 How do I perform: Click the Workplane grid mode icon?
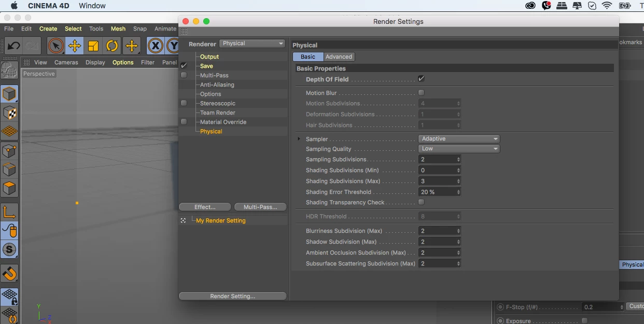[9, 132]
